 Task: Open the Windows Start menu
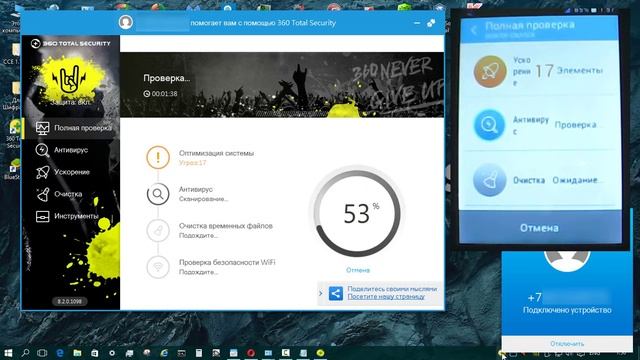click(7, 353)
